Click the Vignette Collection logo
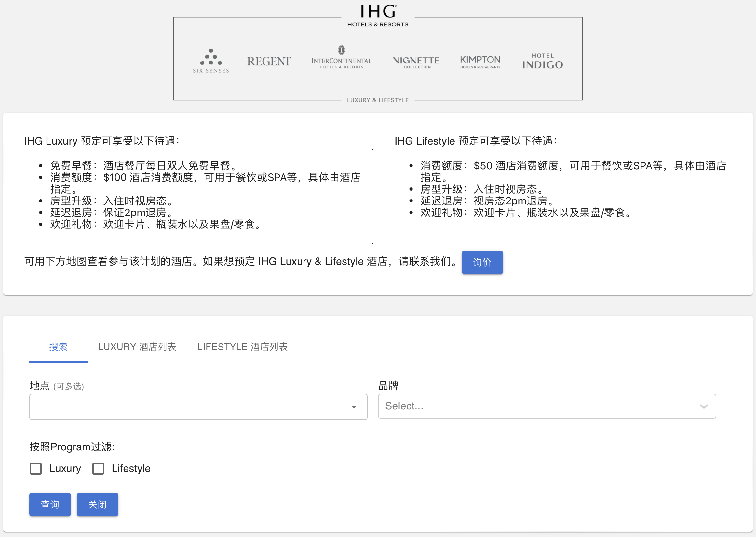756x537 pixels. pos(416,62)
